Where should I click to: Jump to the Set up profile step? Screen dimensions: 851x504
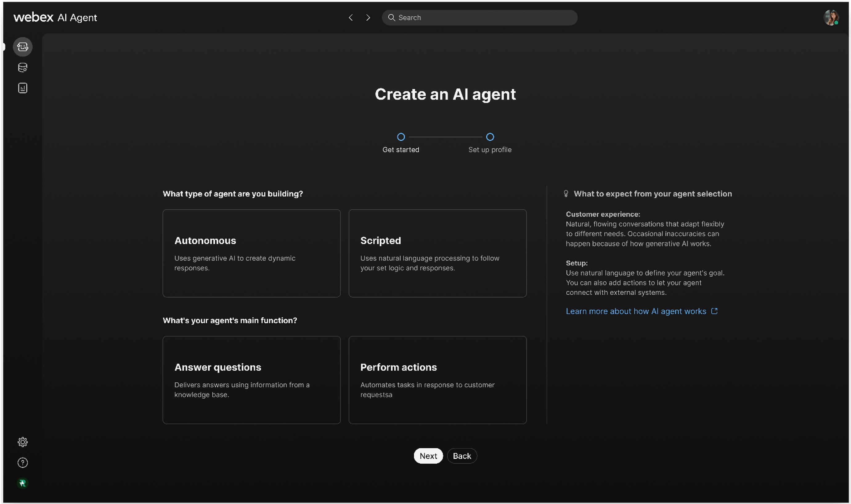(x=490, y=136)
